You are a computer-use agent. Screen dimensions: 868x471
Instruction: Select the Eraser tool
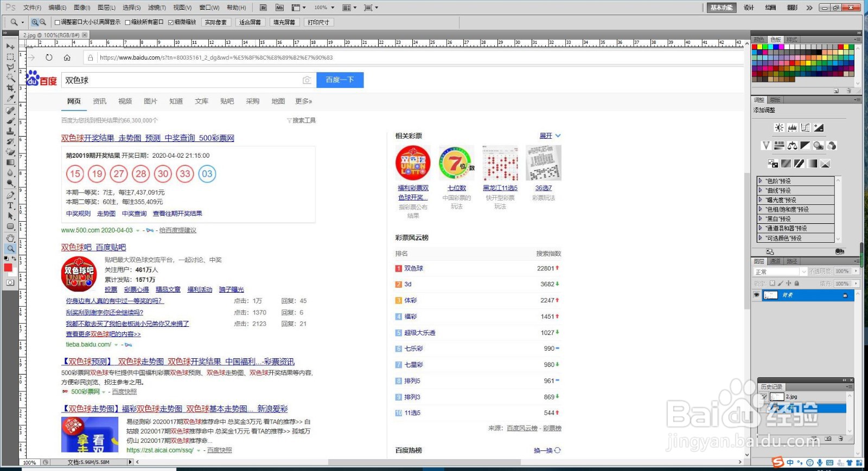(10, 152)
